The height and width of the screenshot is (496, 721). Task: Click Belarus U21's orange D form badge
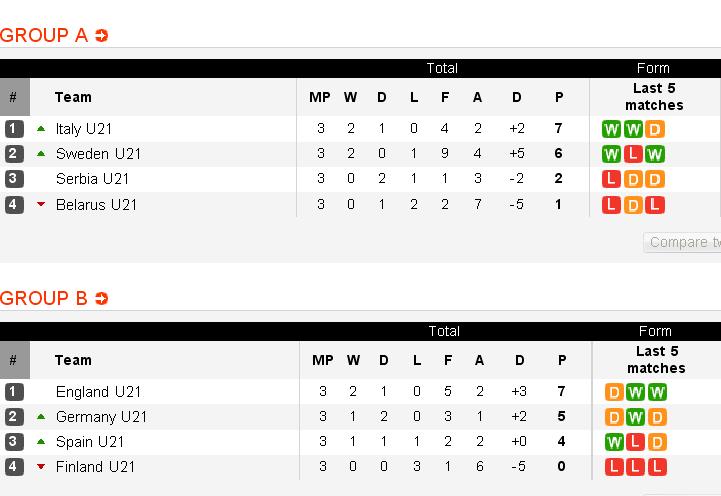point(633,205)
